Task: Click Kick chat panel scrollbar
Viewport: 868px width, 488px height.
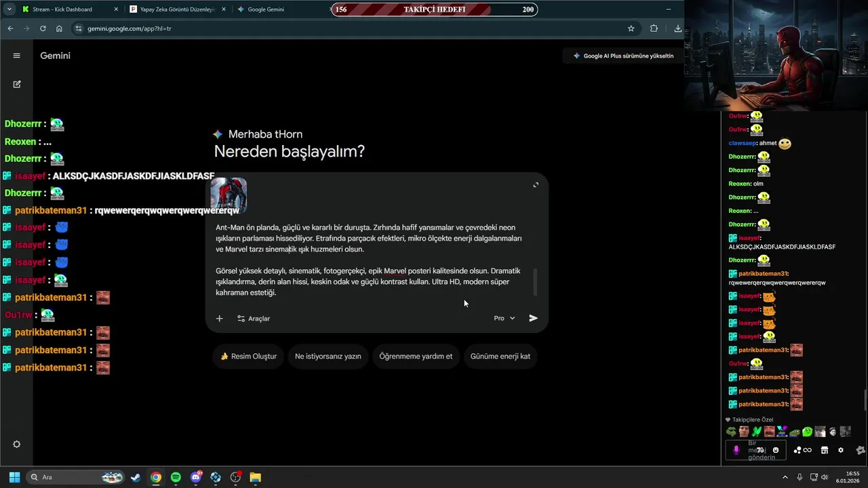Action: coord(865,400)
